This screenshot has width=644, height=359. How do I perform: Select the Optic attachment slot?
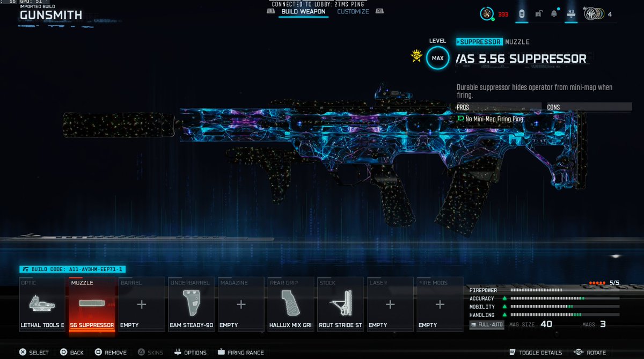[42, 304]
